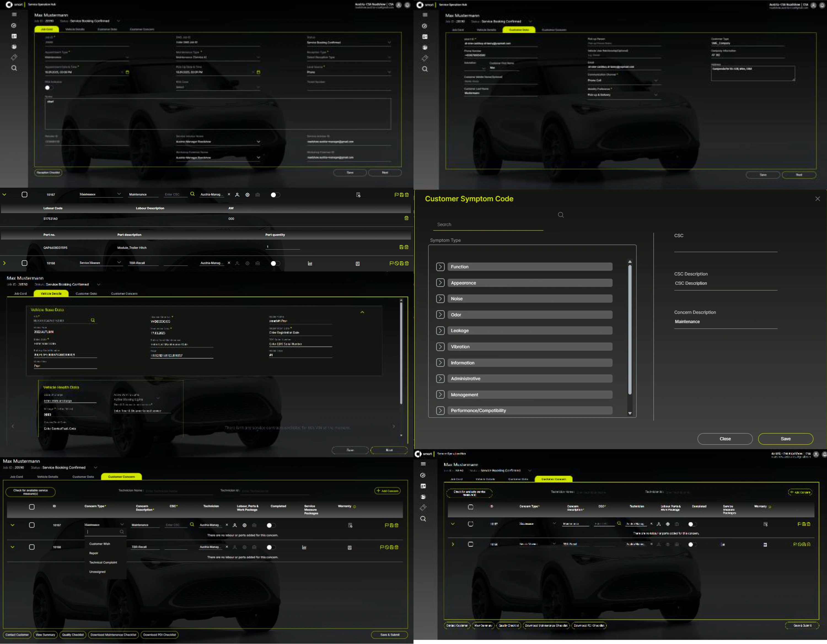
Task: Save the Module_Trailer Hitch part row
Action: (401, 247)
